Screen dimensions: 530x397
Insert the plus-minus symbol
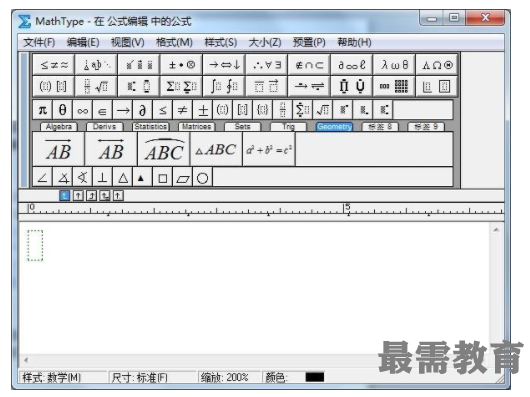point(203,110)
